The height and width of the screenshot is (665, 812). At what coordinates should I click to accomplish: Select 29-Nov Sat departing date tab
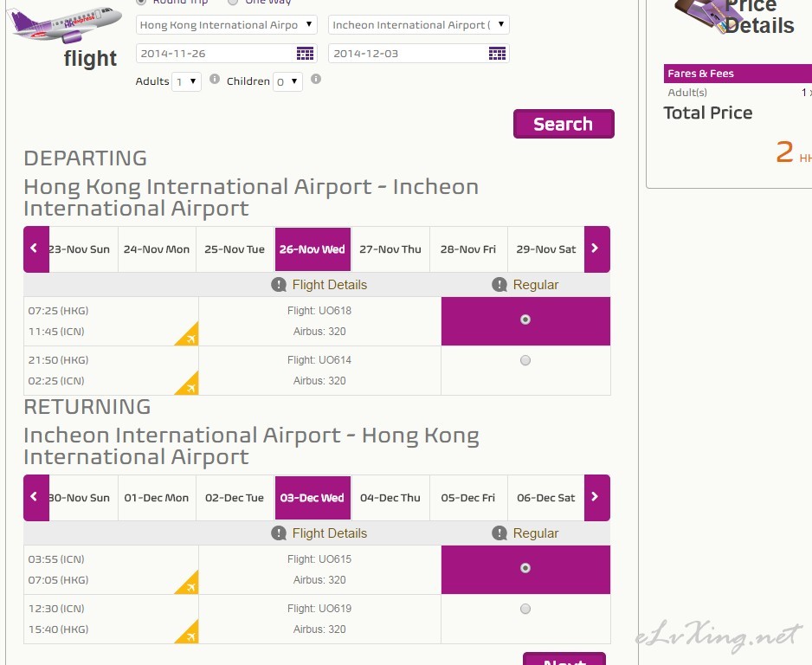pos(546,249)
